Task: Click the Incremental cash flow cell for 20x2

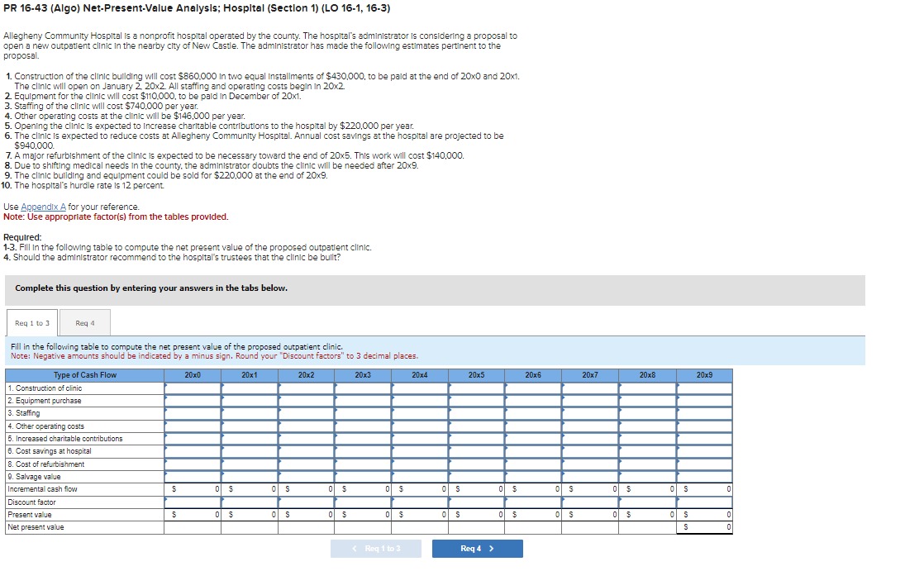Action: [x=307, y=488]
